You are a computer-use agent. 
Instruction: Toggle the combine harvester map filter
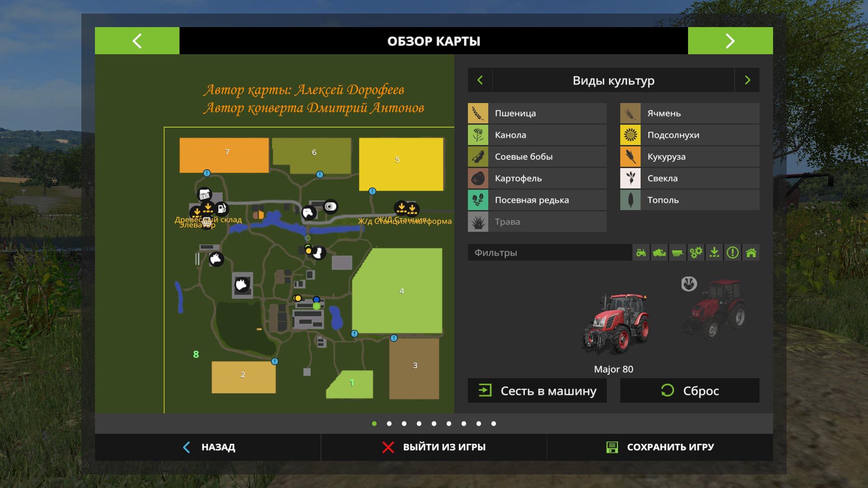[x=659, y=253]
